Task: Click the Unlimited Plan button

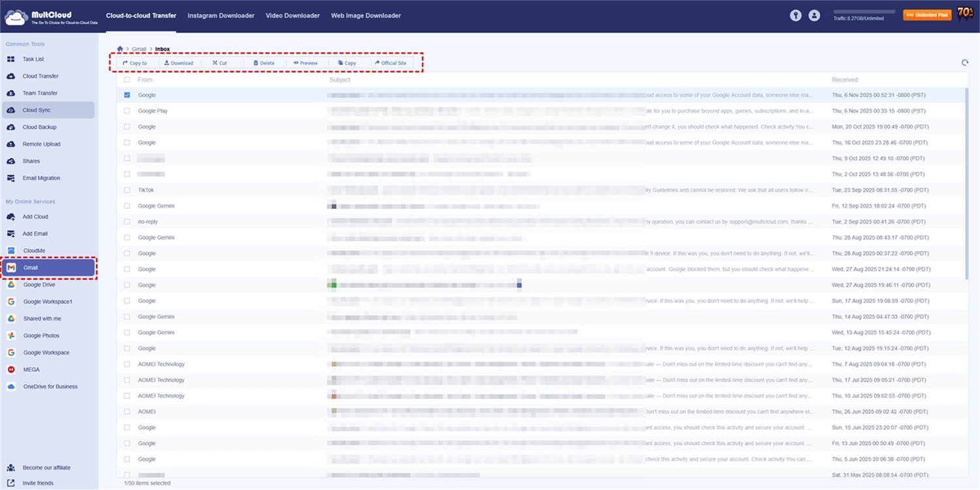Action: click(x=927, y=15)
